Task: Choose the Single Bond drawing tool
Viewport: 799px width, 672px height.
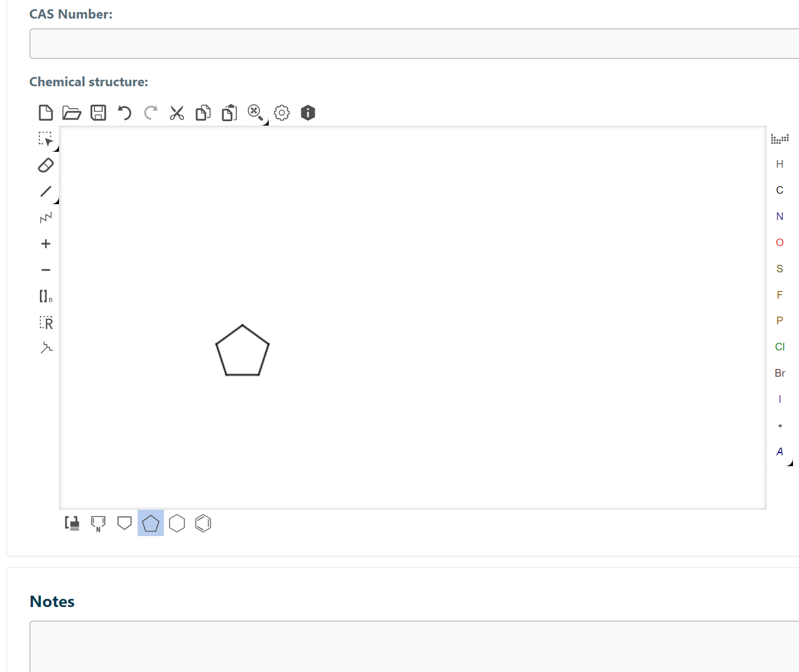Action: click(46, 191)
